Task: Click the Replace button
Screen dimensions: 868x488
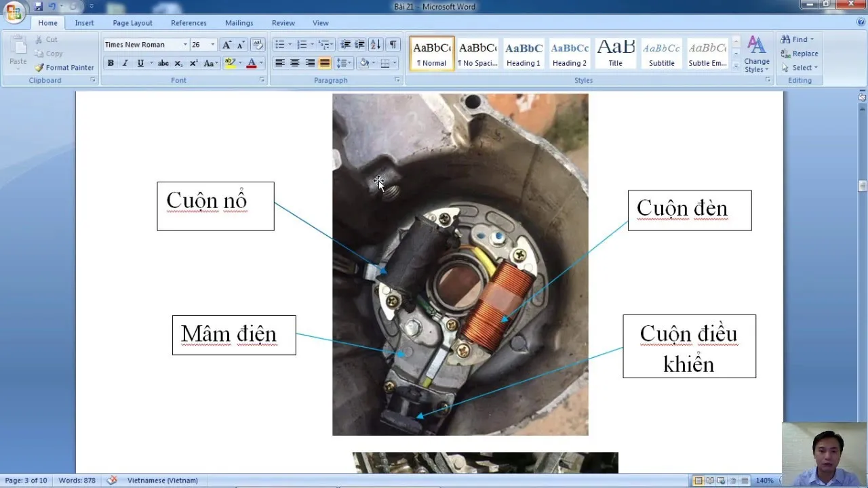Action: click(800, 54)
